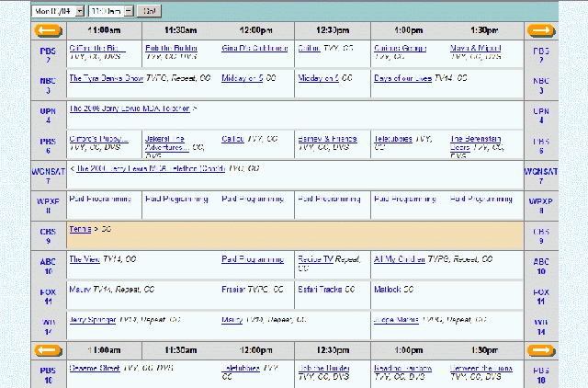Image resolution: width=588 pixels, height=388 pixels.
Task: Click the back arrow in the upper time header
Action: coord(48,30)
